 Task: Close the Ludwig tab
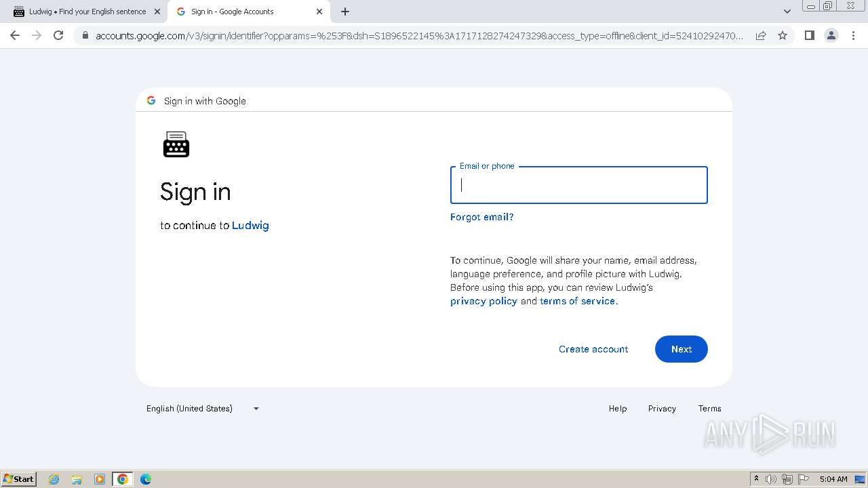click(x=157, y=12)
